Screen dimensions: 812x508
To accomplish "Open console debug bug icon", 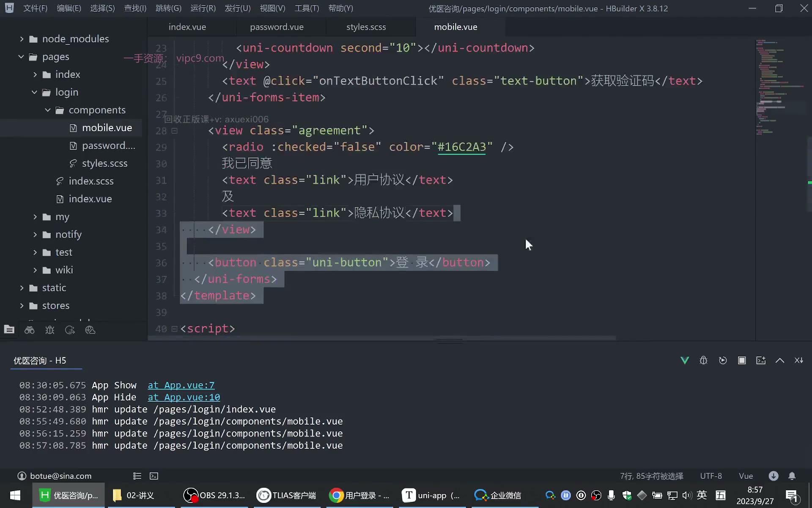I will (x=704, y=360).
